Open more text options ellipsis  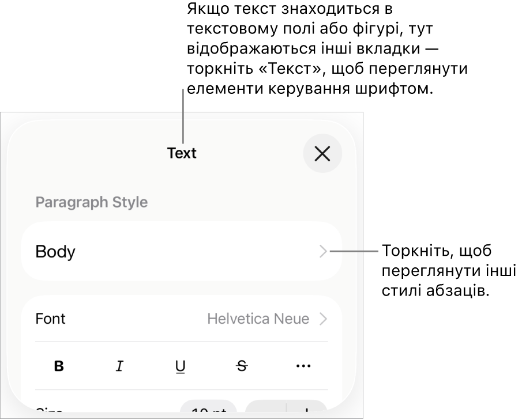click(303, 366)
